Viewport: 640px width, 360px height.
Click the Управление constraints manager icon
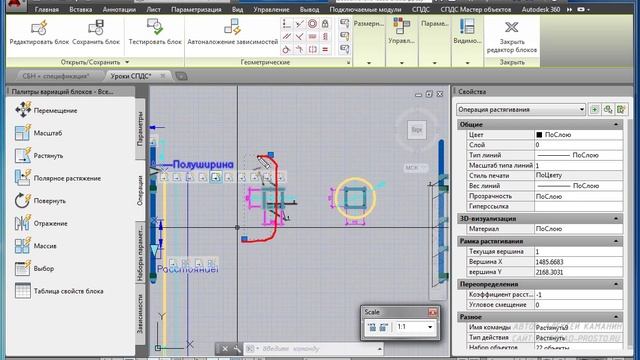pos(402,26)
